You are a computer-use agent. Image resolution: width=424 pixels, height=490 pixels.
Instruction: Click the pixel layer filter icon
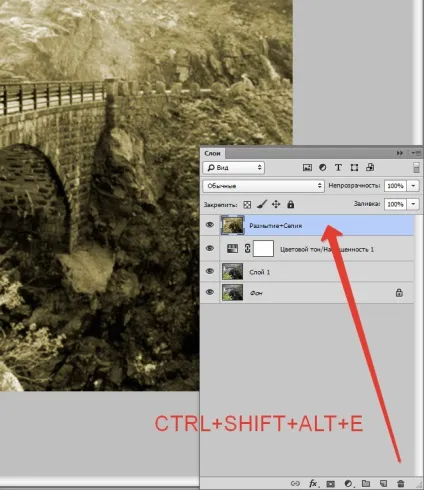(x=307, y=168)
